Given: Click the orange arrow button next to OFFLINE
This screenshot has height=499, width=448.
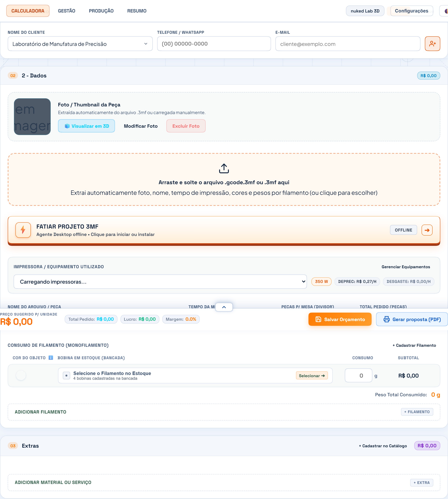Looking at the screenshot, I should click(427, 230).
